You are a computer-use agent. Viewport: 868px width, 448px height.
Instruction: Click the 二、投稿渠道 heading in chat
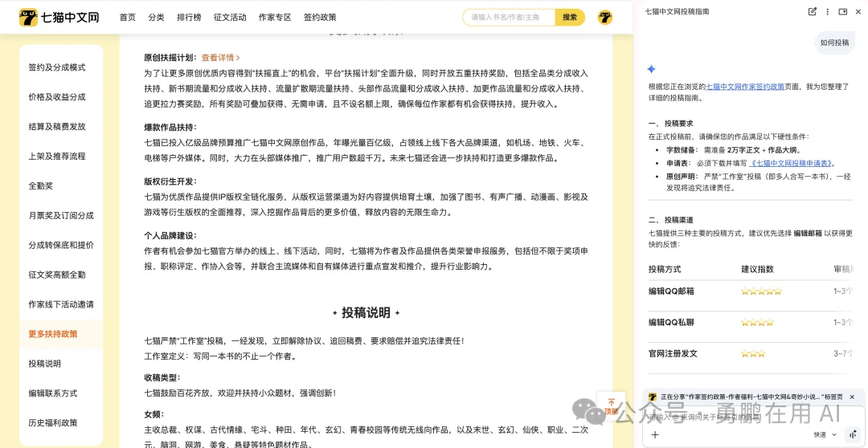pyautogui.click(x=671, y=220)
